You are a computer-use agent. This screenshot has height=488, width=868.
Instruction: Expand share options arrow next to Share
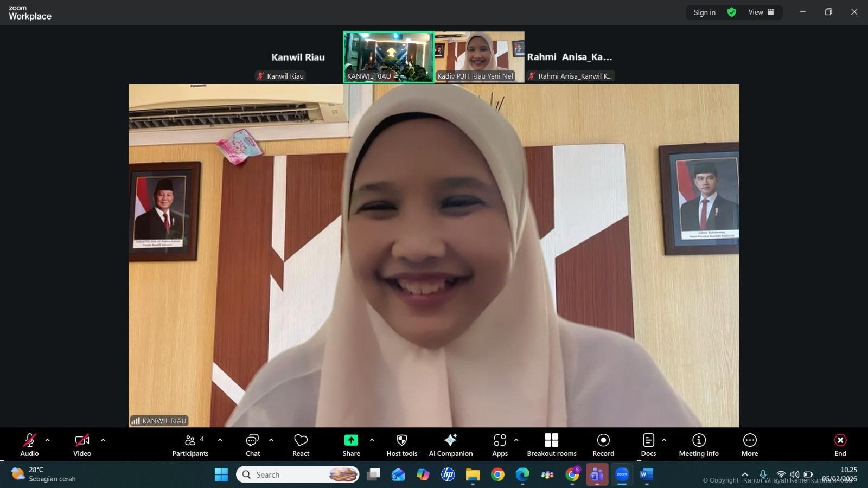372,440
